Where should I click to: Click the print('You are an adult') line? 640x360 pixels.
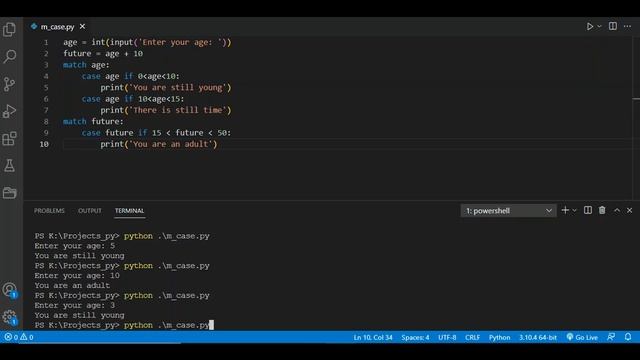click(159, 144)
